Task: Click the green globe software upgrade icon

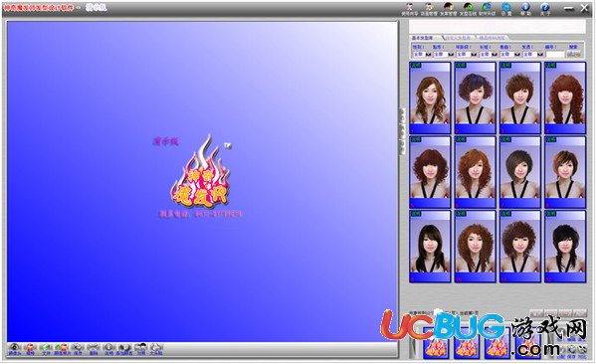Action: pos(487,9)
